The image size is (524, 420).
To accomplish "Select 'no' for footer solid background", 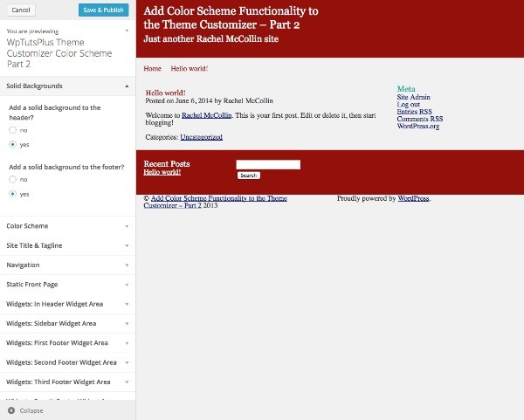I will coord(13,179).
